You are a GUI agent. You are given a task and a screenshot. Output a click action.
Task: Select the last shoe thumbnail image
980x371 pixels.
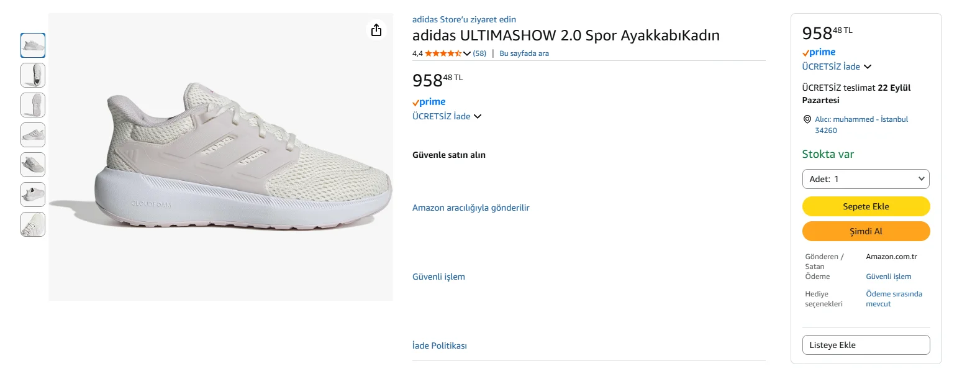pos(33,224)
